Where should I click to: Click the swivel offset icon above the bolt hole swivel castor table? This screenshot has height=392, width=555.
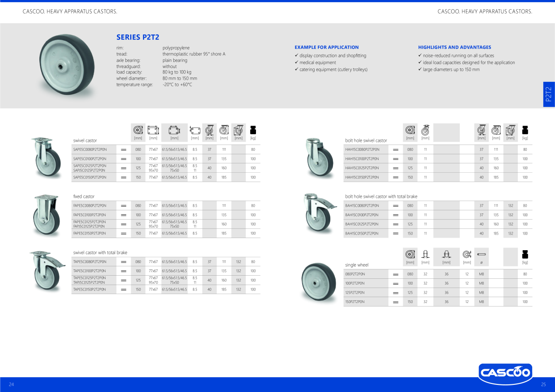481,130
